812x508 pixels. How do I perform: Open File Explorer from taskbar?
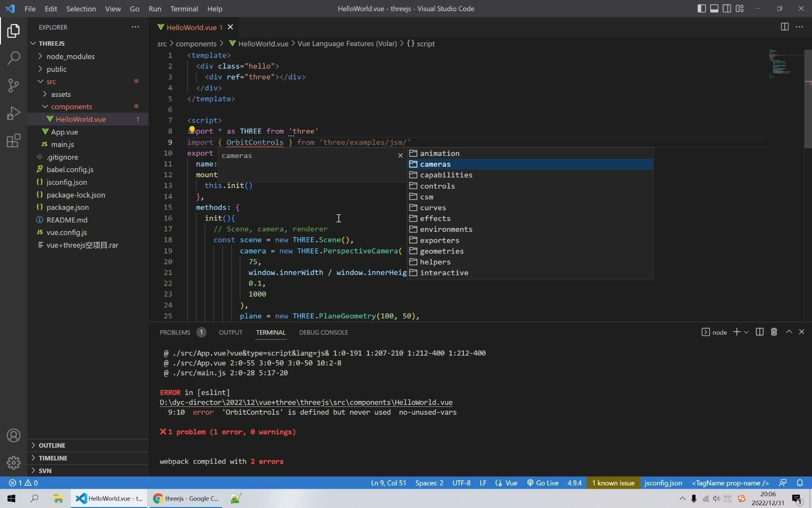pyautogui.click(x=58, y=499)
